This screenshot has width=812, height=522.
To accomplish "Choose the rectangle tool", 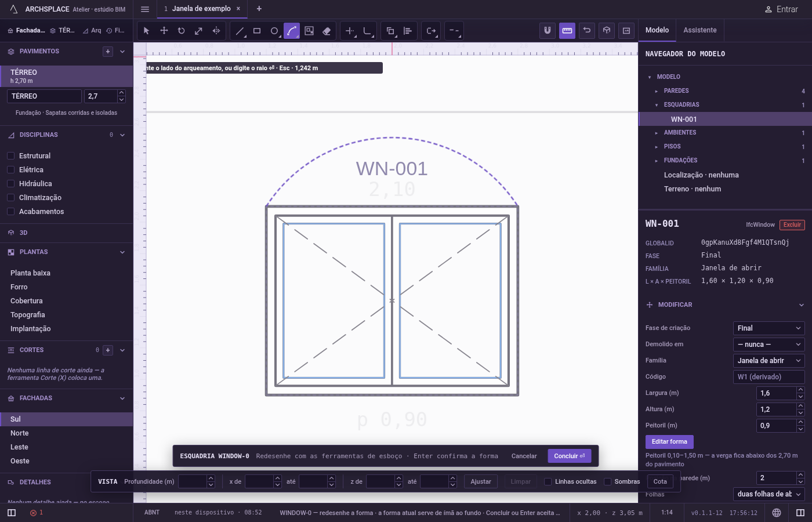I will [257, 31].
